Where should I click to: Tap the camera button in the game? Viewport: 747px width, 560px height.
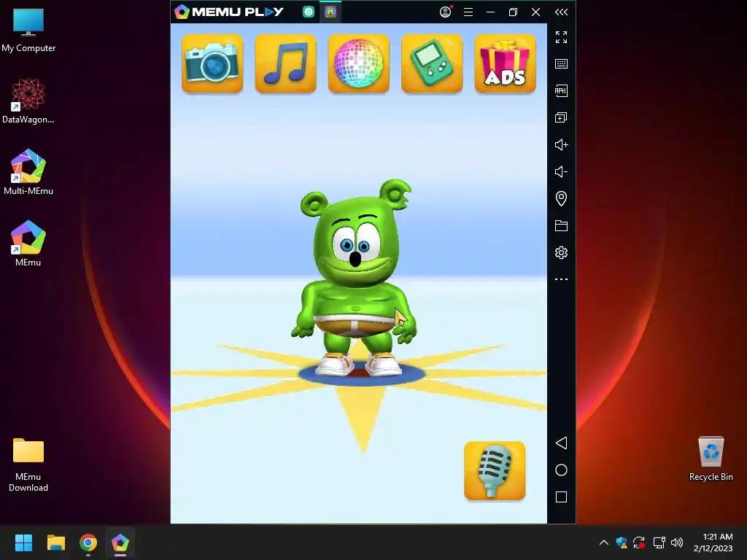[212, 63]
